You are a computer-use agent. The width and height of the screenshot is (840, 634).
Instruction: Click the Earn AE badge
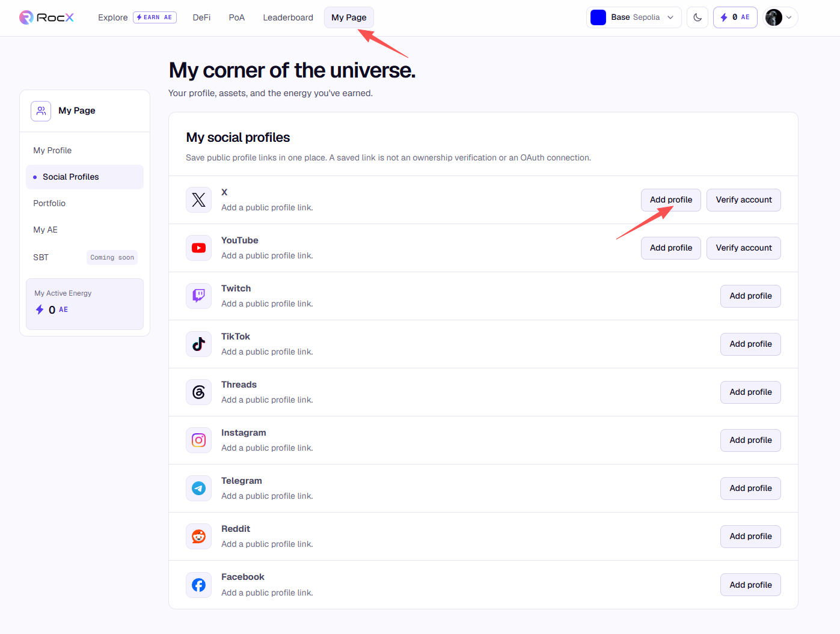[155, 17]
